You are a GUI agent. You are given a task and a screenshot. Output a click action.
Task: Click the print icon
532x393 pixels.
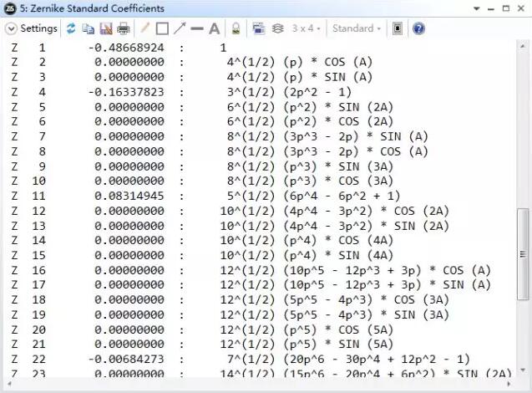(123, 29)
